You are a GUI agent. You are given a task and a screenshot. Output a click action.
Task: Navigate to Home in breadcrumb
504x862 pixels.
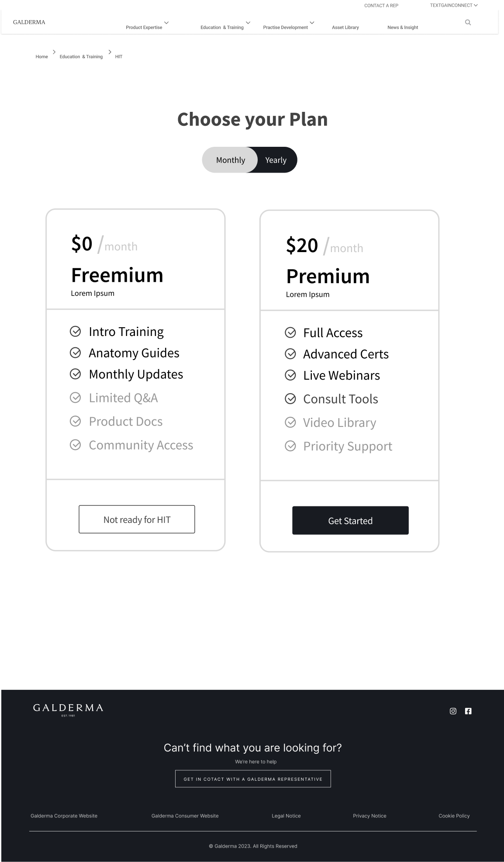[x=42, y=57]
